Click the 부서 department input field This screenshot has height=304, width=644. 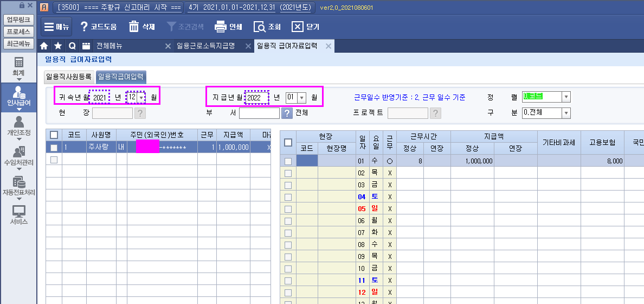coord(259,113)
